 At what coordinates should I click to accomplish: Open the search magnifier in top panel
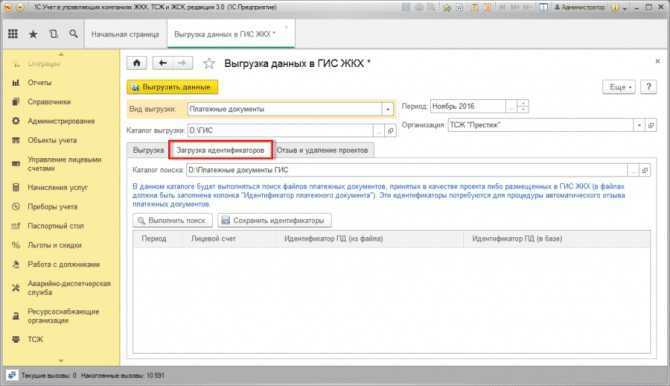(x=73, y=33)
